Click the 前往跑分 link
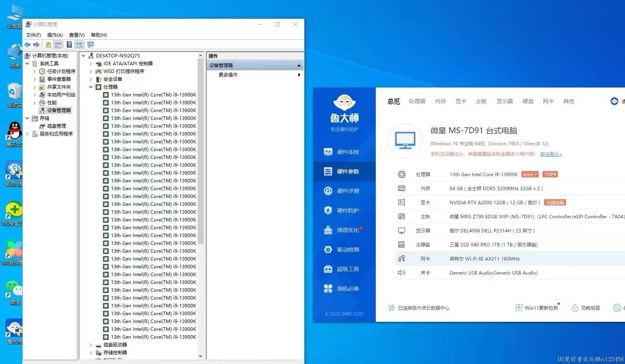 coord(551,154)
